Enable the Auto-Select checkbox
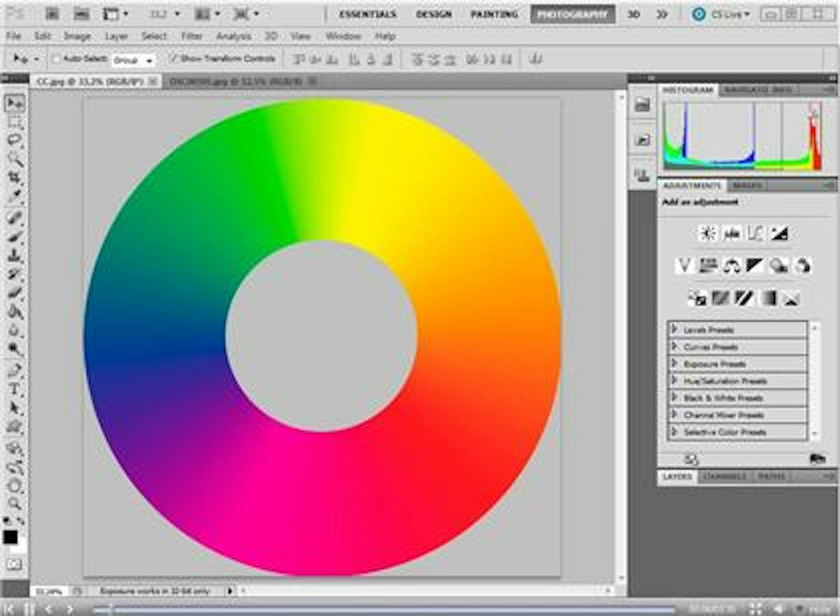The width and height of the screenshot is (840, 616). tap(56, 59)
